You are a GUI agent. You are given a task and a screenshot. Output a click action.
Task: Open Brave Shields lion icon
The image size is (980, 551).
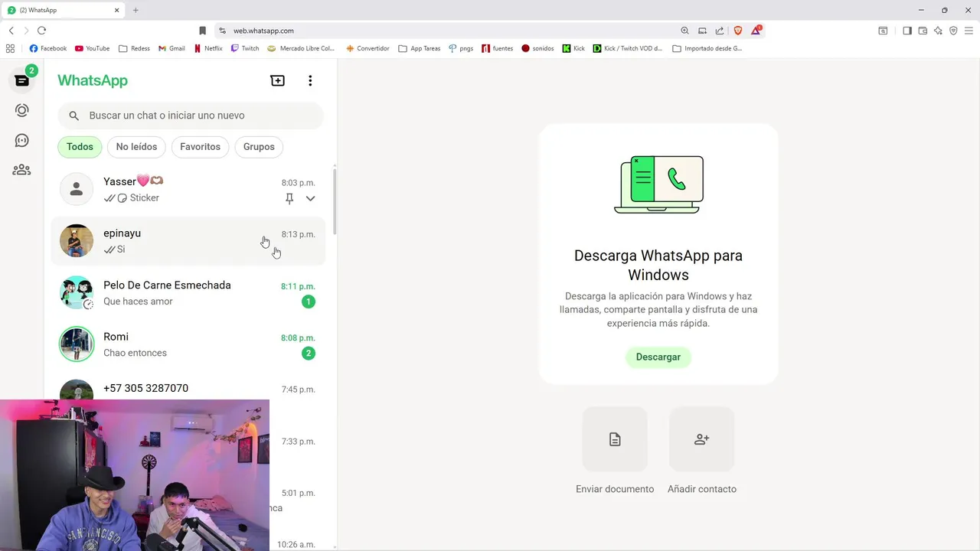(x=738, y=31)
